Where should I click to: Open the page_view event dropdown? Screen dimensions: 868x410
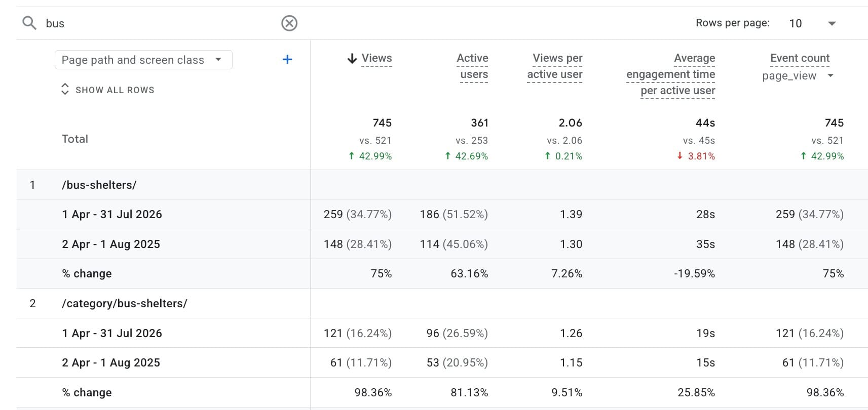(798, 76)
